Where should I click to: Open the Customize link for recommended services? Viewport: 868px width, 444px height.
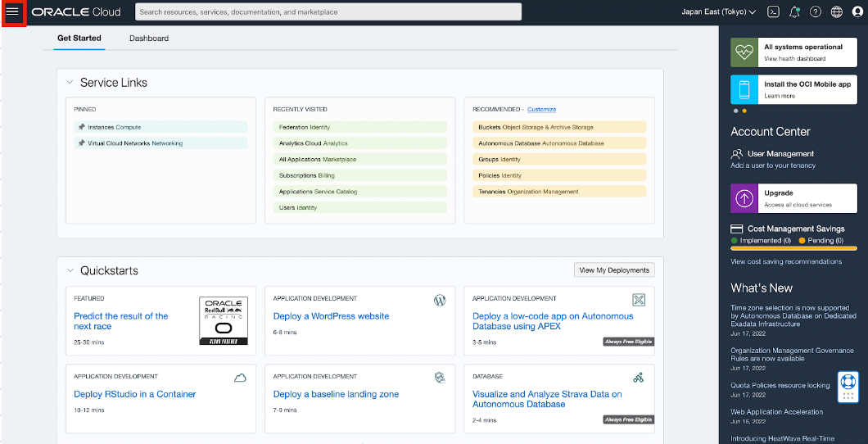[x=541, y=109]
